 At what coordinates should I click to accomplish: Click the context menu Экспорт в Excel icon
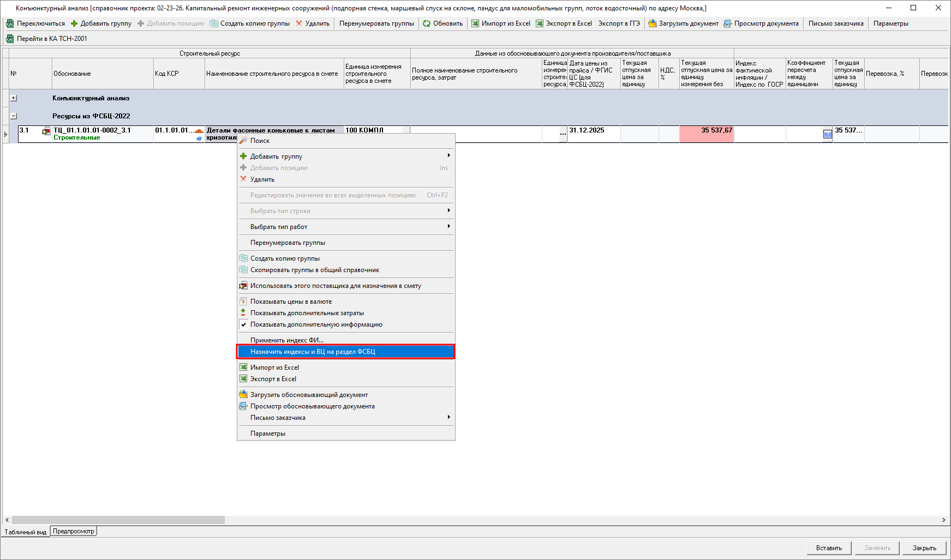point(243,379)
